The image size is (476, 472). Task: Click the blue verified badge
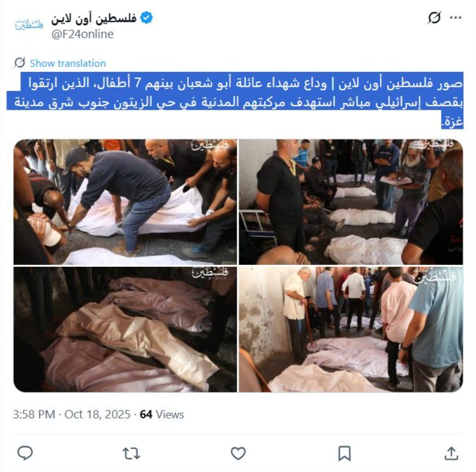pos(146,18)
